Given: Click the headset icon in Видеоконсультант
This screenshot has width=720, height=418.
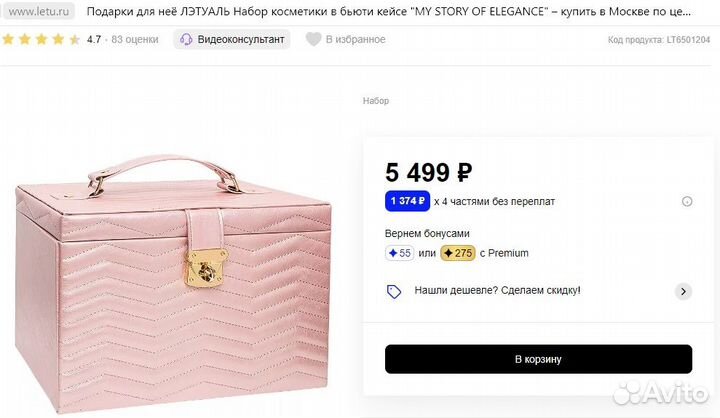Looking at the screenshot, I should (x=186, y=40).
